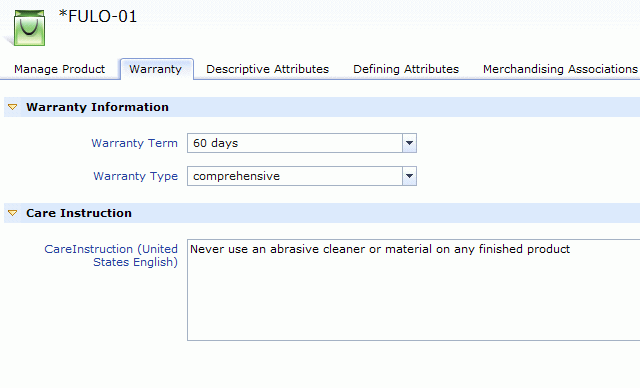Click the *FULO-01 product title

tap(98, 16)
